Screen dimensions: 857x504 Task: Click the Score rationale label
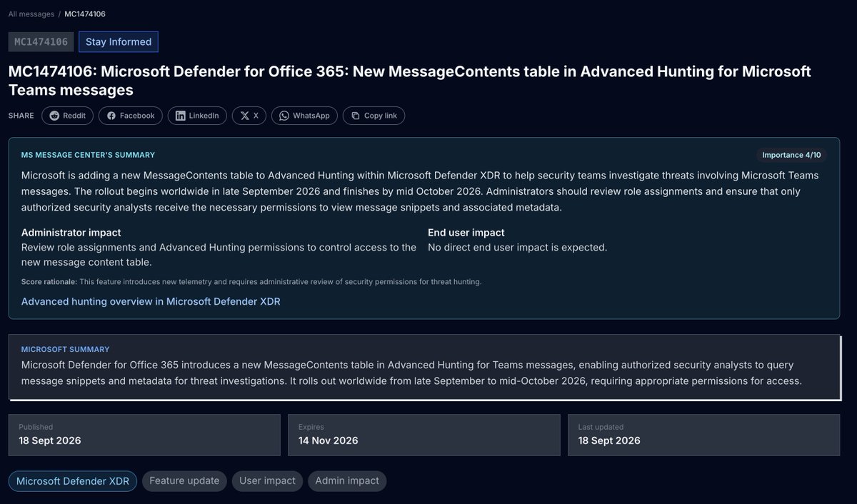[x=49, y=282]
